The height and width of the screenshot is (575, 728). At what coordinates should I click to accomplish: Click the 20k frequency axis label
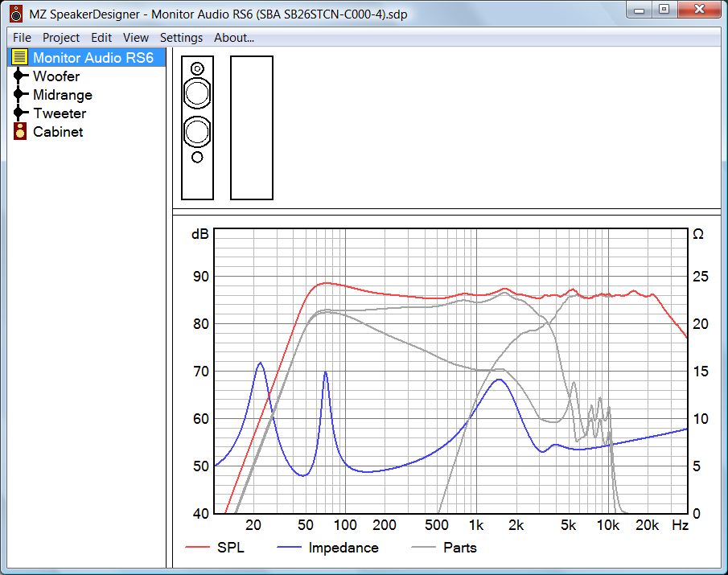click(648, 525)
